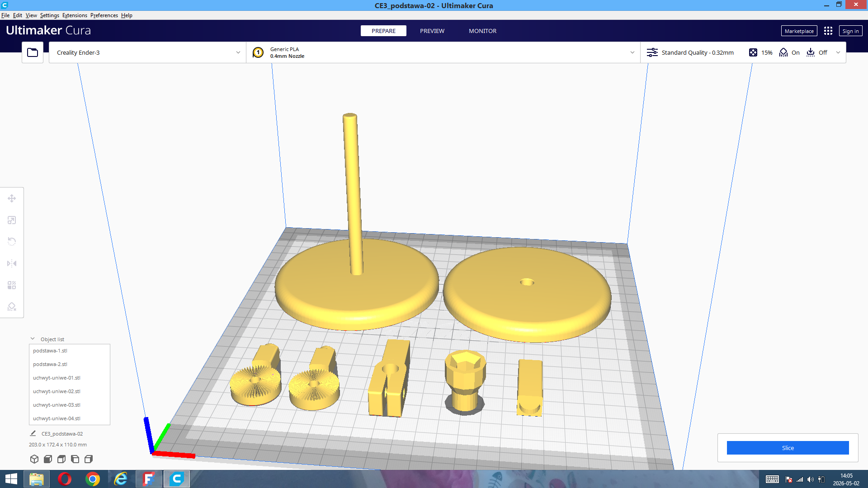Select uchwyt-uniwe-04.stl in object list
The image size is (868, 488).
(x=70, y=418)
